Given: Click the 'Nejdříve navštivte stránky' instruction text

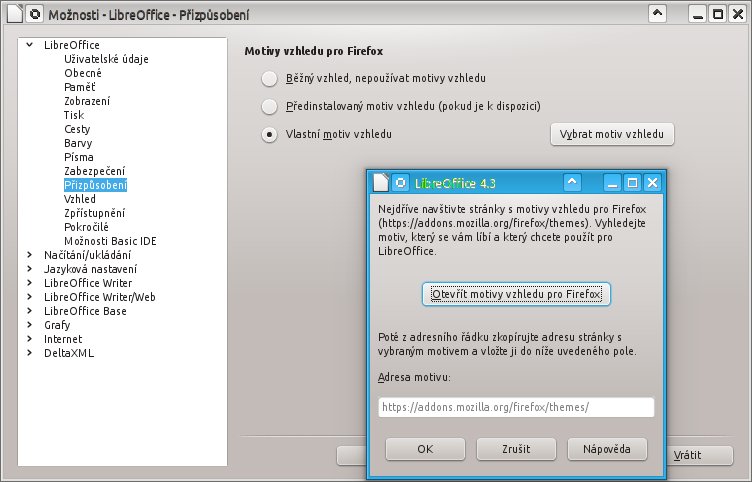Looking at the screenshot, I should click(512, 230).
